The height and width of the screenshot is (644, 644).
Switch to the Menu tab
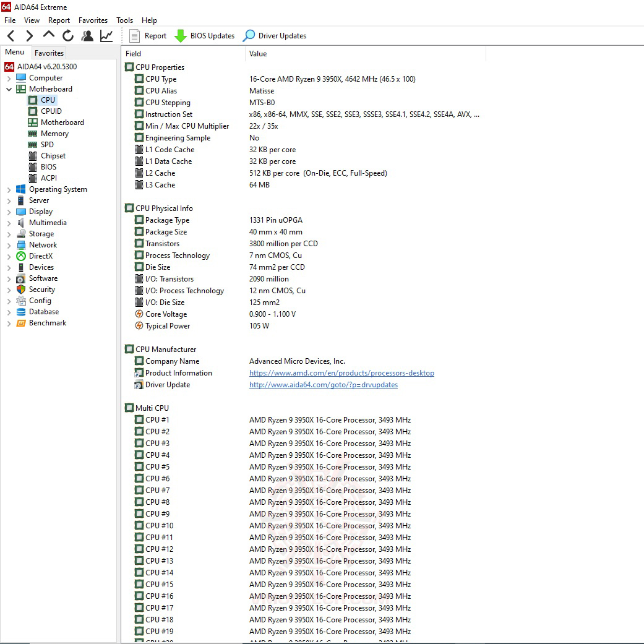coord(15,52)
